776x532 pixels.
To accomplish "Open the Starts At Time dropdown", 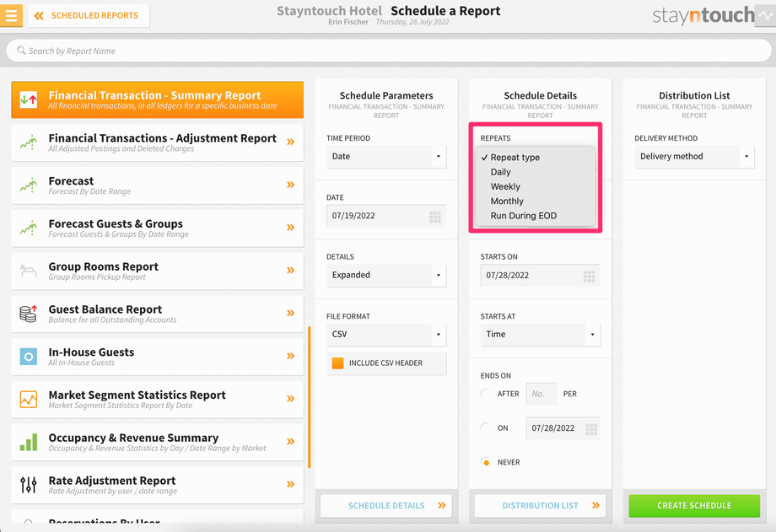I will (x=540, y=335).
